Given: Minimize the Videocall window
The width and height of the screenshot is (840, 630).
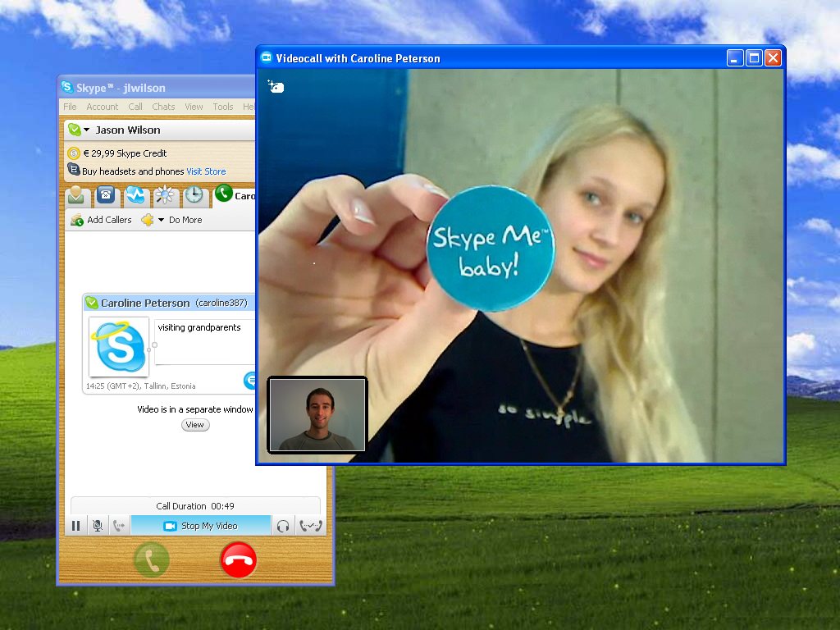Looking at the screenshot, I should click(x=735, y=58).
